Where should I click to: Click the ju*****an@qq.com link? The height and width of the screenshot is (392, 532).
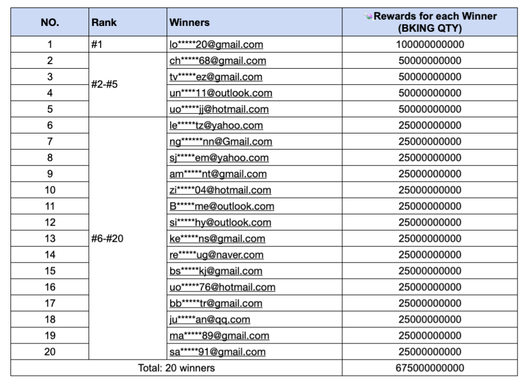pos(209,320)
